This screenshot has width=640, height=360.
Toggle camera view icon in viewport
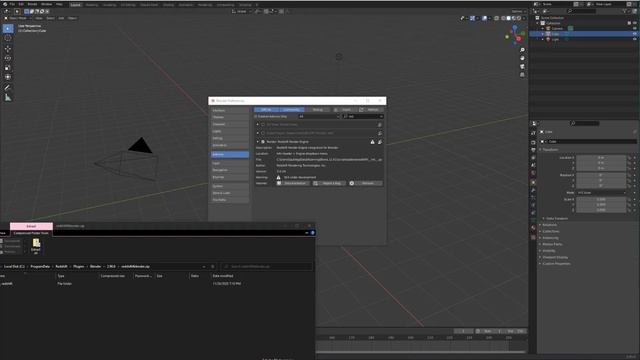pyautogui.click(x=522, y=66)
